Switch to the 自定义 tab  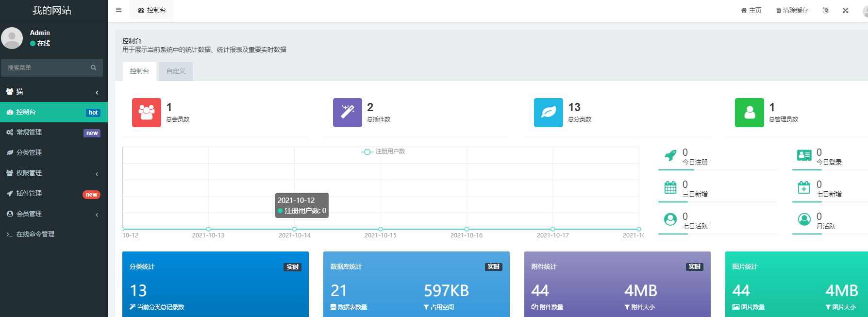(x=176, y=71)
